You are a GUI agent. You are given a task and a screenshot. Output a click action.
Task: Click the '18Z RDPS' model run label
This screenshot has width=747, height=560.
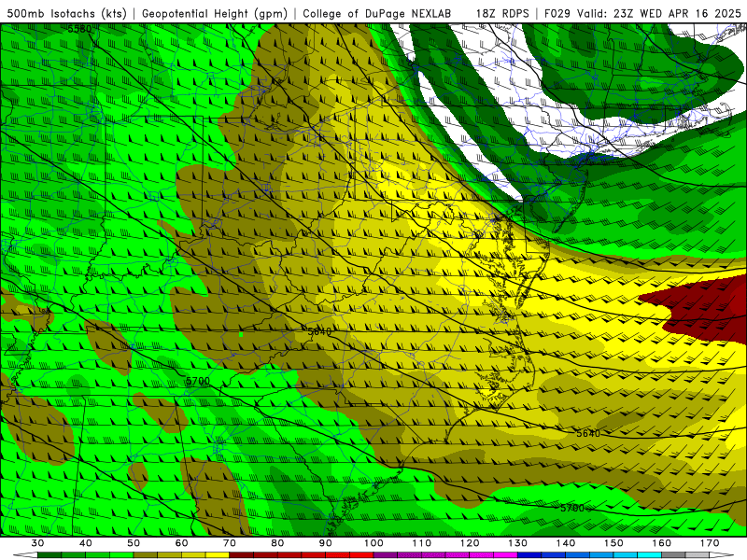click(502, 14)
